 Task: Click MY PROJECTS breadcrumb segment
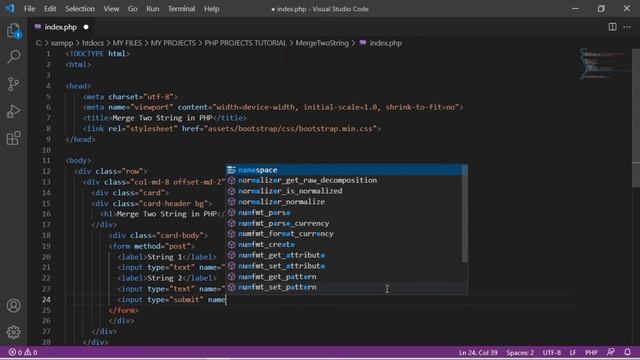coord(173,43)
